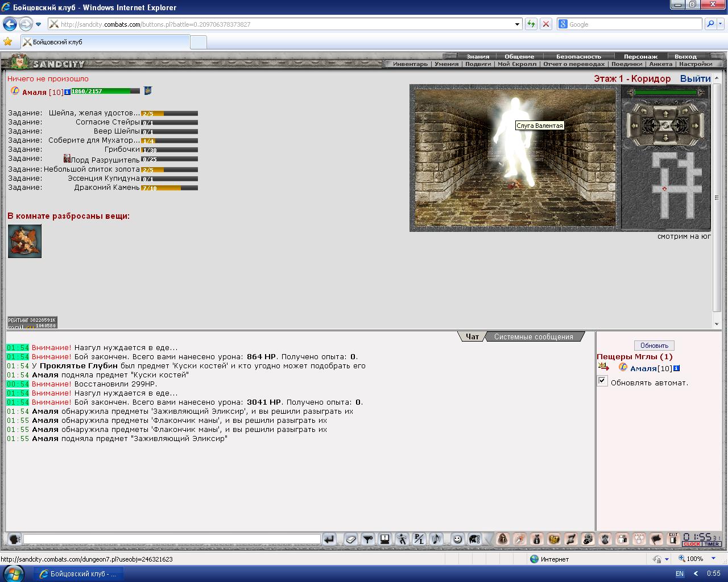Click the EXIT door icon
Viewport: 728px width, 582px height.
coord(673,539)
